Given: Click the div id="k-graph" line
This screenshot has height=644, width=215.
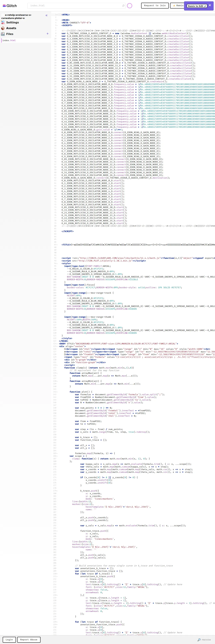Looking at the screenshot, I should tap(80, 360).
